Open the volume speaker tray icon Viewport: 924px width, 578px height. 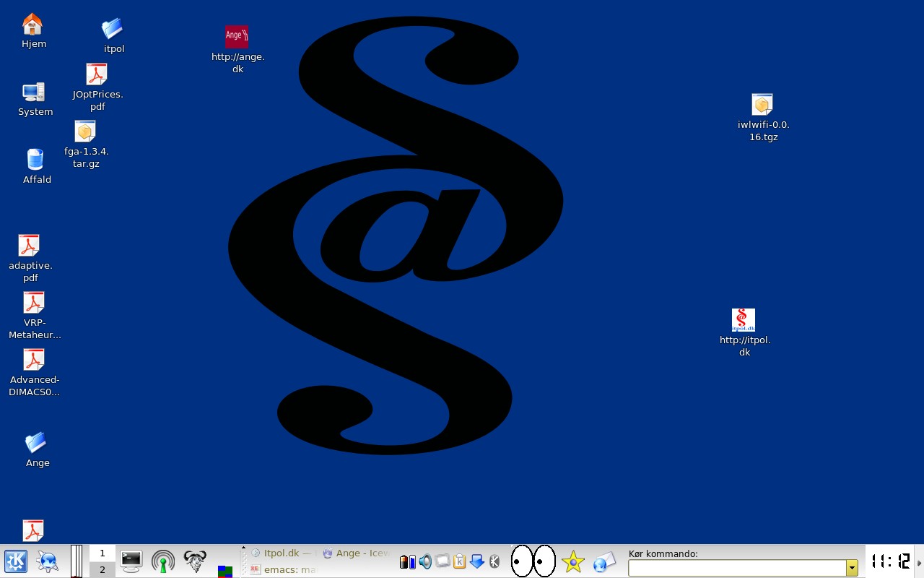pyautogui.click(x=425, y=561)
